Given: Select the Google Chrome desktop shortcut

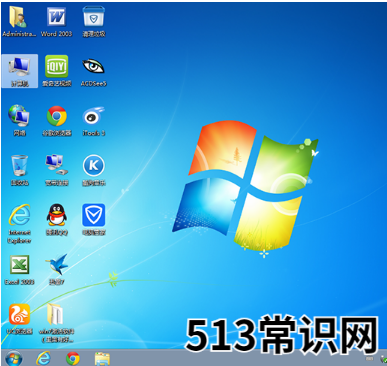Looking at the screenshot, I should coord(57,121).
